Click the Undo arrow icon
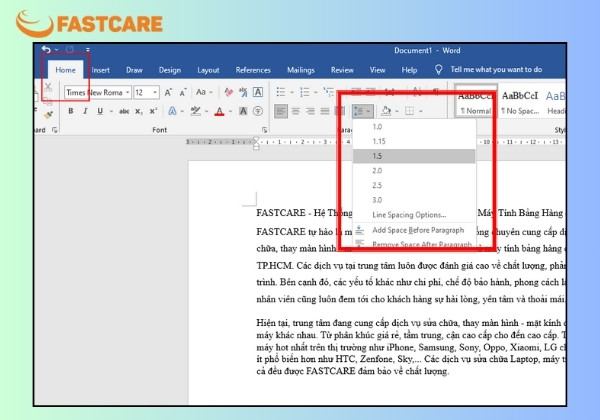 point(46,50)
